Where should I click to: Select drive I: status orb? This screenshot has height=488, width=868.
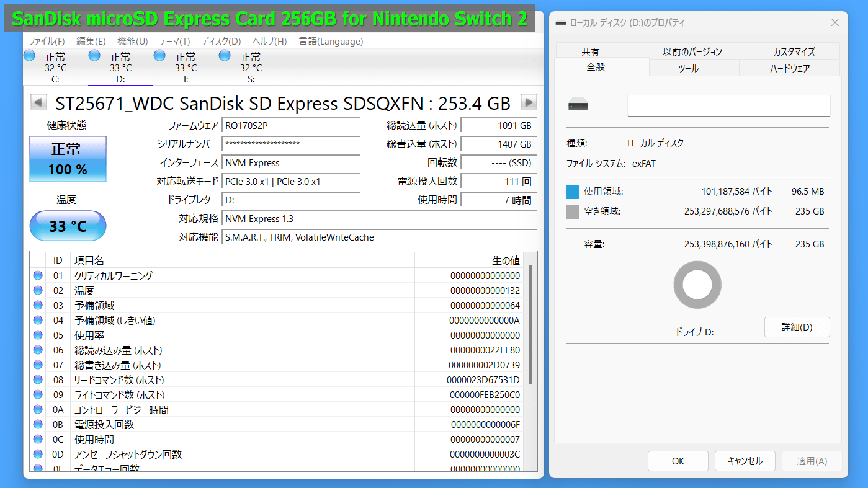pyautogui.click(x=159, y=56)
